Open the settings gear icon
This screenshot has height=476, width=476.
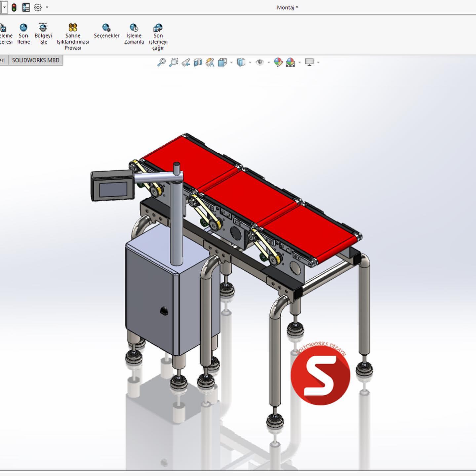(37, 7)
